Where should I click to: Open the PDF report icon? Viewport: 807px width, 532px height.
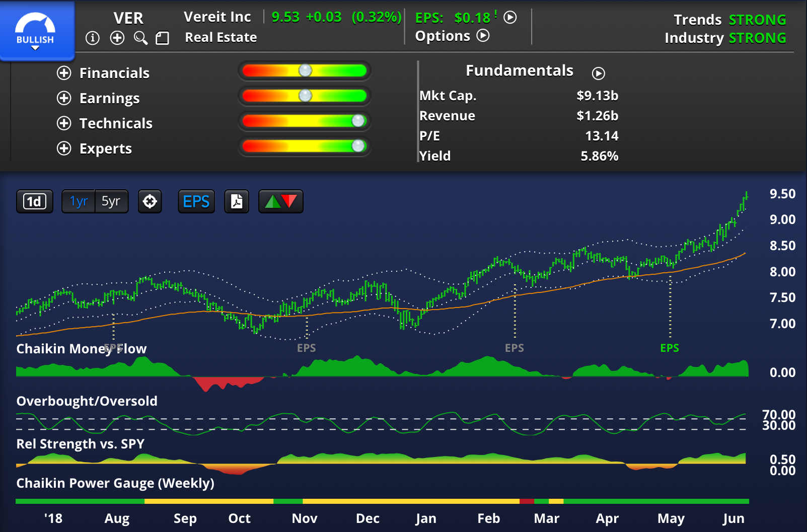237,202
